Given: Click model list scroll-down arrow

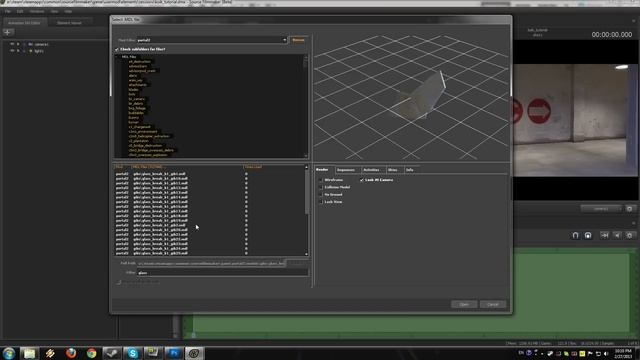Looking at the screenshot, I should click(307, 253).
